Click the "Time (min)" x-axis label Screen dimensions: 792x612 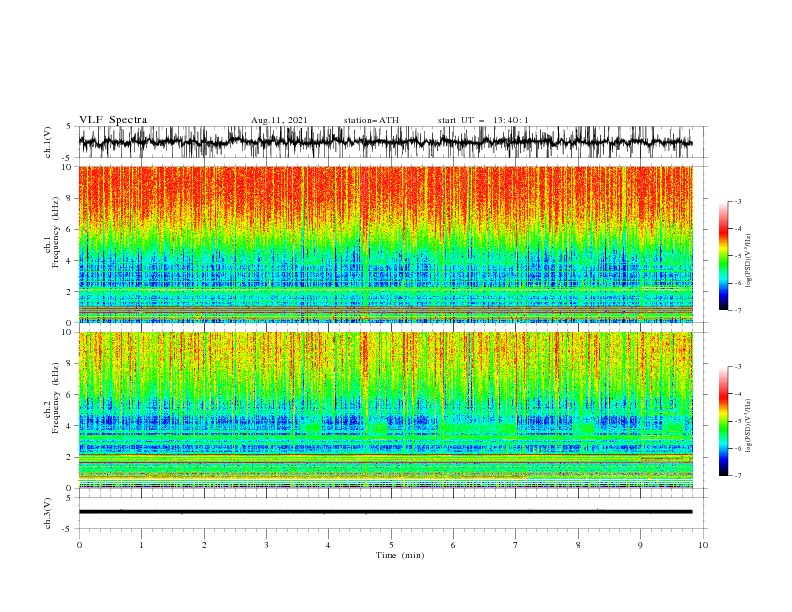(400, 555)
